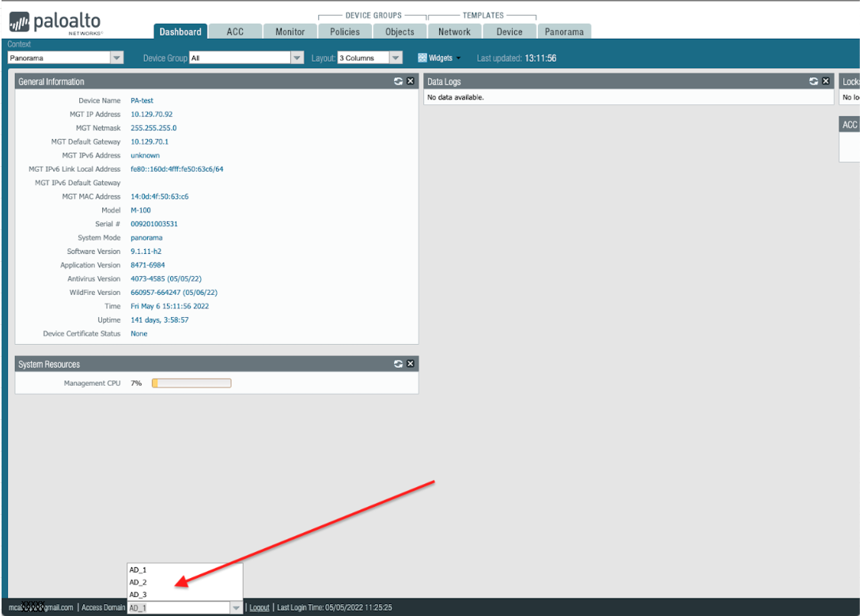Expand the Context dropdown arrow
The image size is (860, 616).
(117, 58)
